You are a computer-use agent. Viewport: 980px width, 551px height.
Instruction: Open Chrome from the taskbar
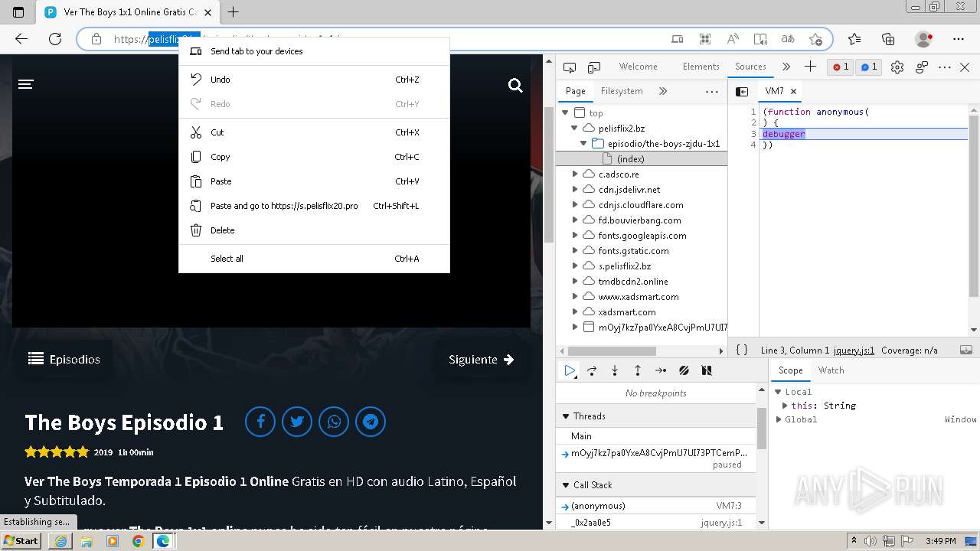(x=138, y=541)
